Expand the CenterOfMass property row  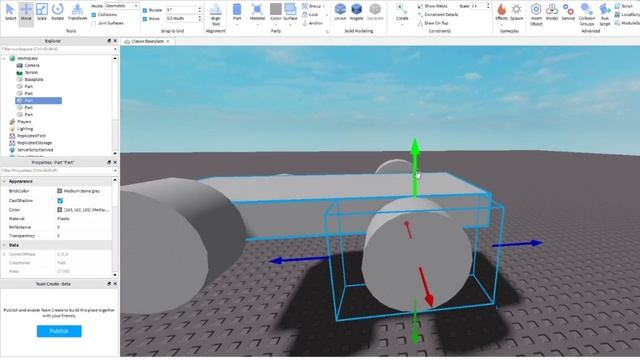[4, 254]
